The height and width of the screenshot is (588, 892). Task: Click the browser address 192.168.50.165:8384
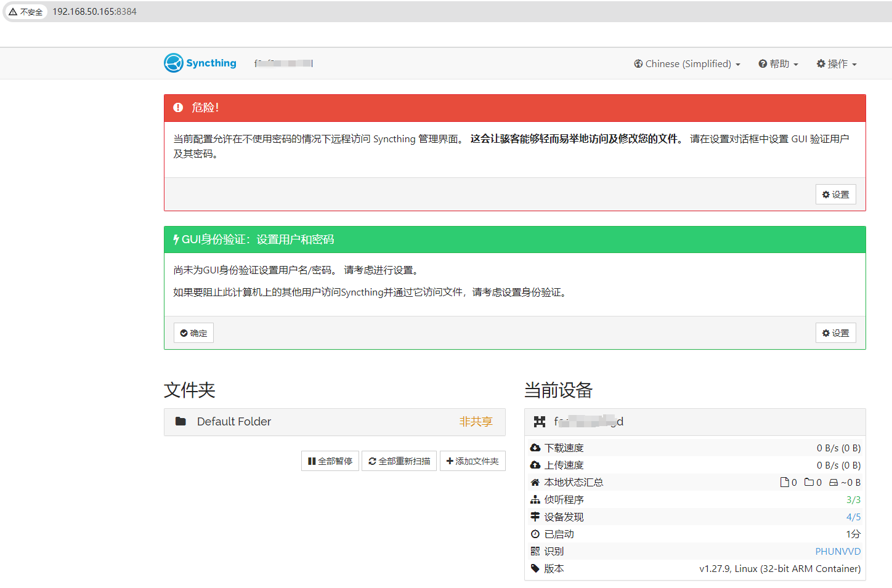coord(94,12)
